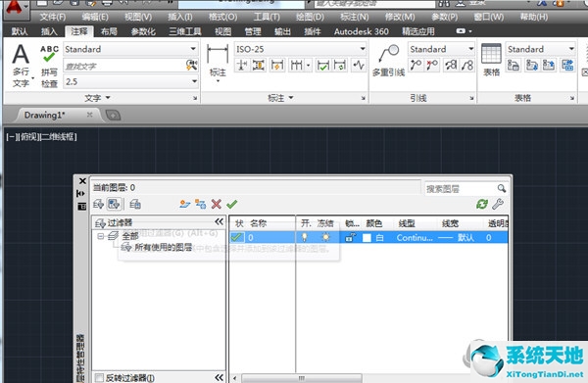Image resolution: width=588 pixels, height=383 pixels.
Task: Open the text style Standard dropdown
Action: (193, 49)
